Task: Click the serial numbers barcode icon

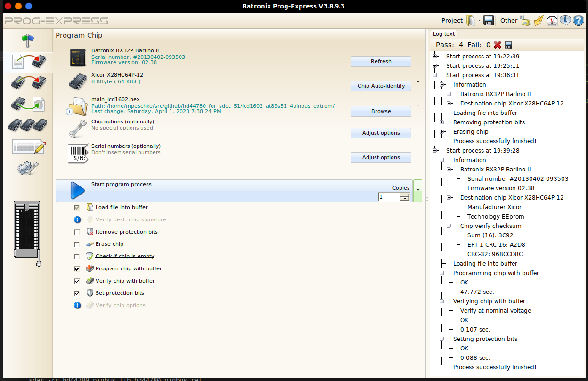Action: [x=78, y=154]
